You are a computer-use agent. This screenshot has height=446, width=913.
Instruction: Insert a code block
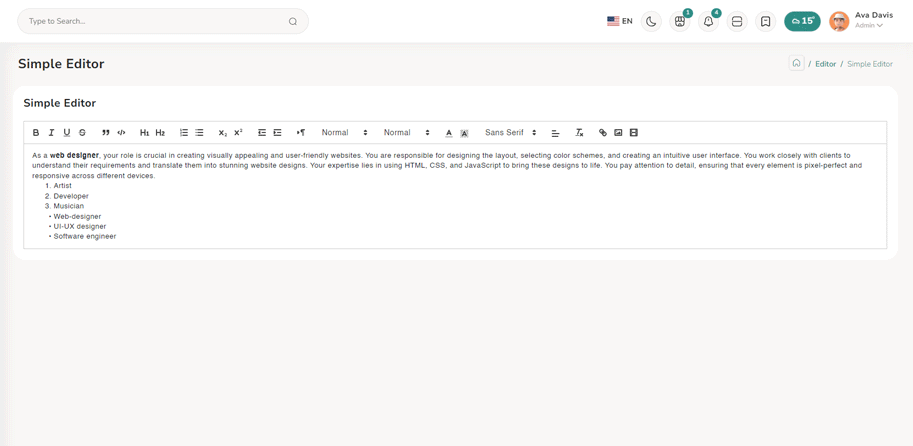pos(122,133)
